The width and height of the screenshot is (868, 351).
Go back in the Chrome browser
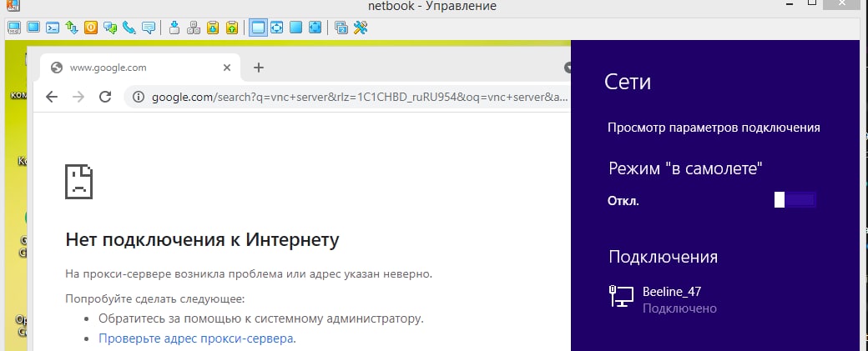pyautogui.click(x=52, y=98)
